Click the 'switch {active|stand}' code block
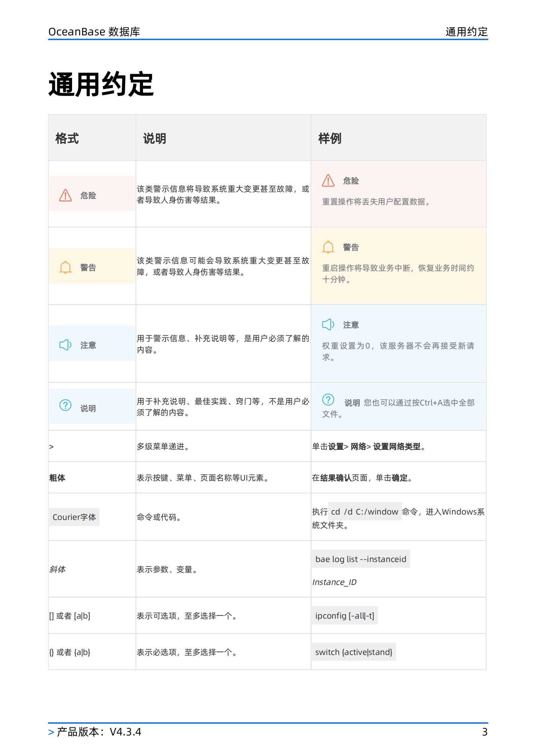Viewport: 534px width, 756px height. click(x=354, y=652)
